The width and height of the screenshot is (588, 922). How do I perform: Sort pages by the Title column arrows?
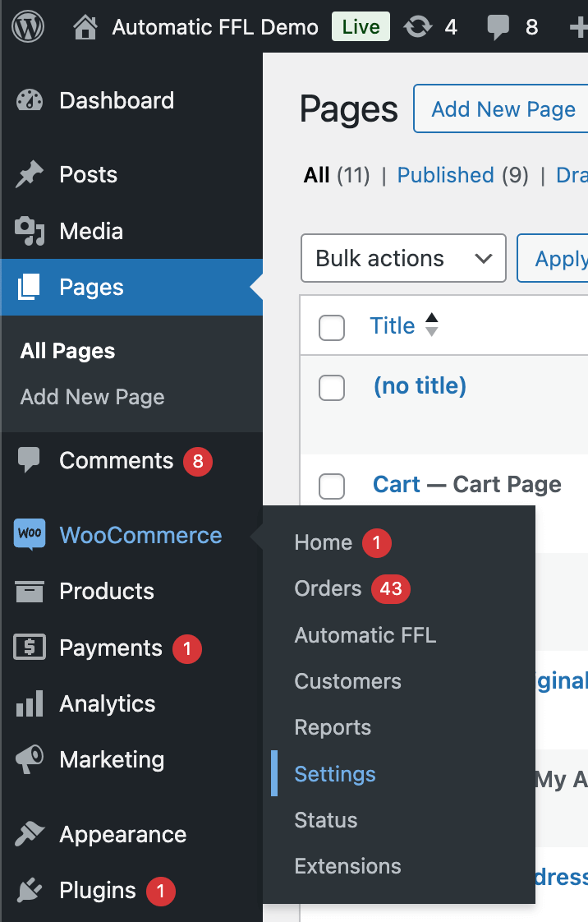pyautogui.click(x=431, y=325)
